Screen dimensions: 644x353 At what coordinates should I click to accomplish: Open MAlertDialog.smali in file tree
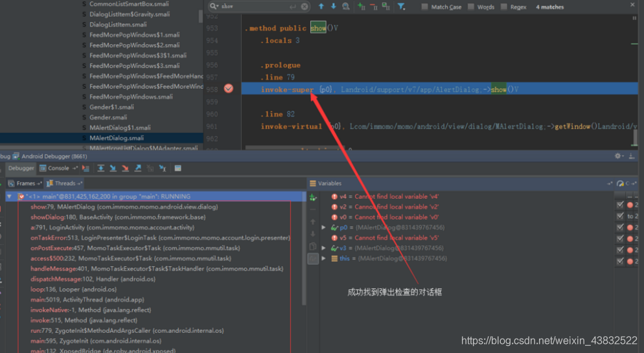pyautogui.click(x=117, y=138)
